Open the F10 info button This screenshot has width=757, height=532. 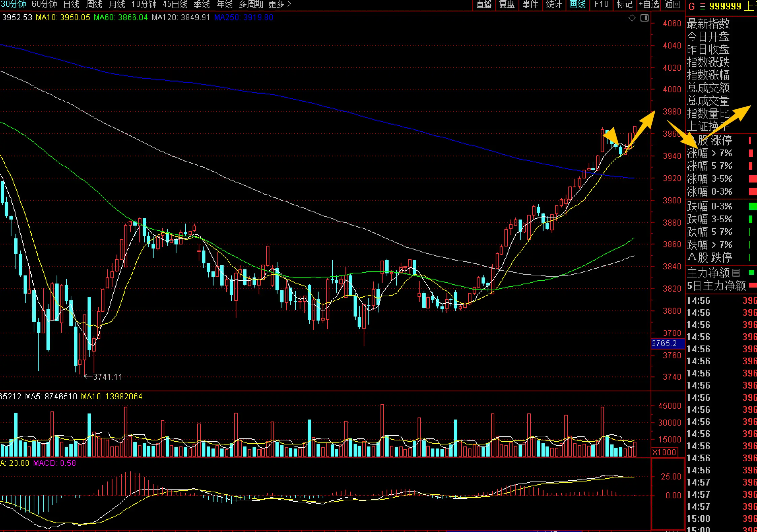[x=601, y=5]
